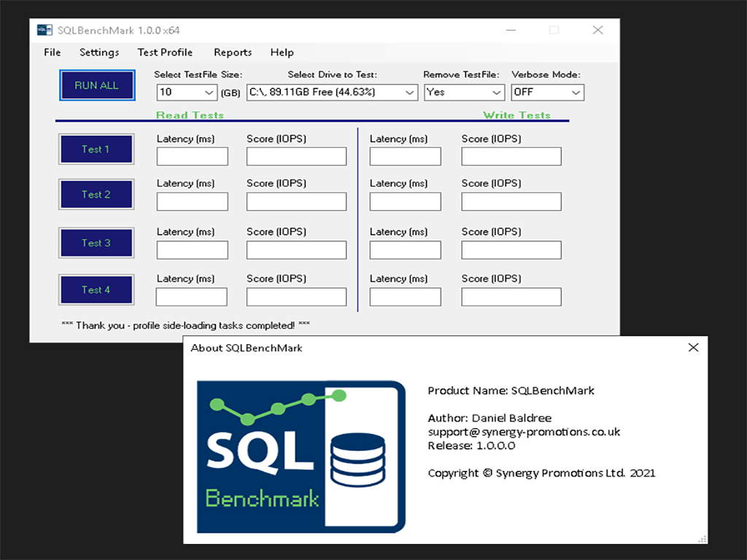Start the Test 2 button

96,195
